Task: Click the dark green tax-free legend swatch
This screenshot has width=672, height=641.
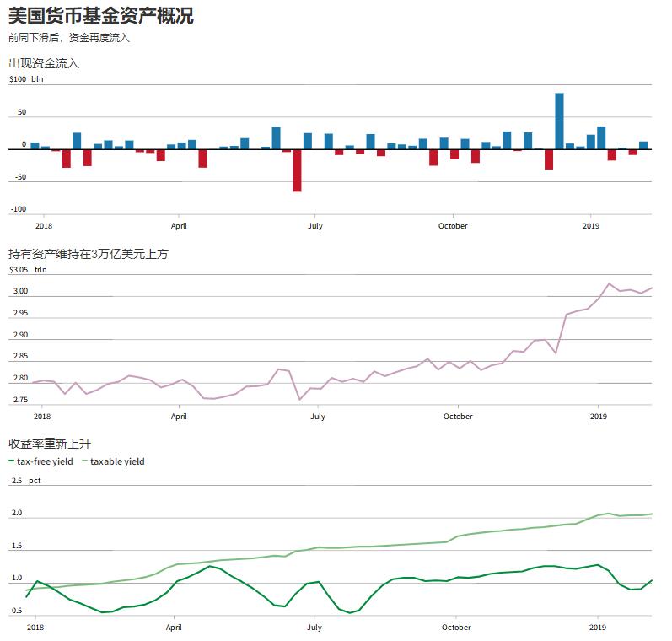Action: (12, 461)
